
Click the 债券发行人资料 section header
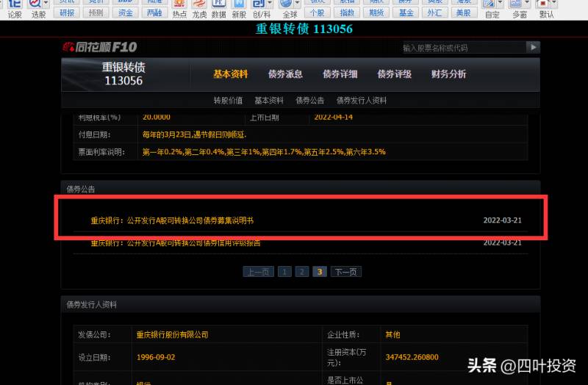91,305
